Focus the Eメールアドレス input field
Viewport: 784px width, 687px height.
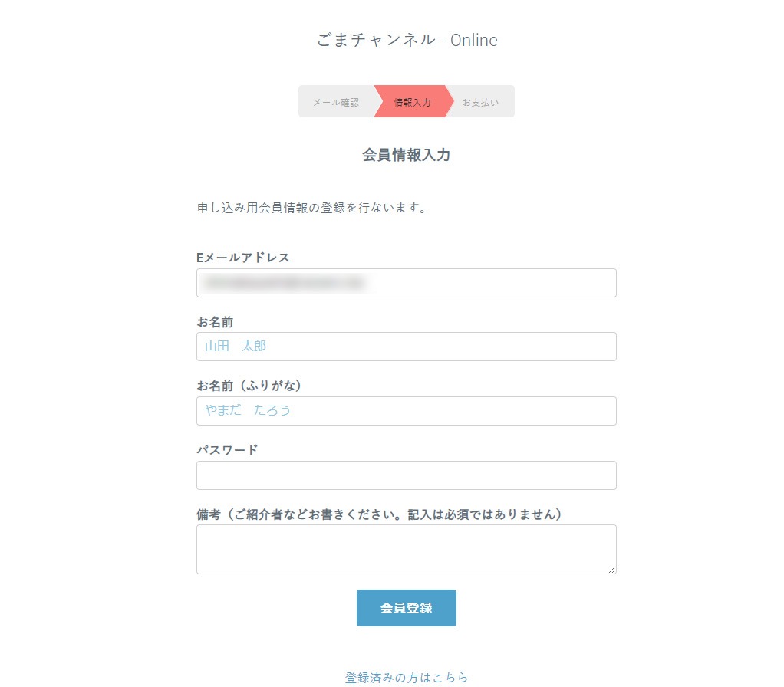point(407,283)
